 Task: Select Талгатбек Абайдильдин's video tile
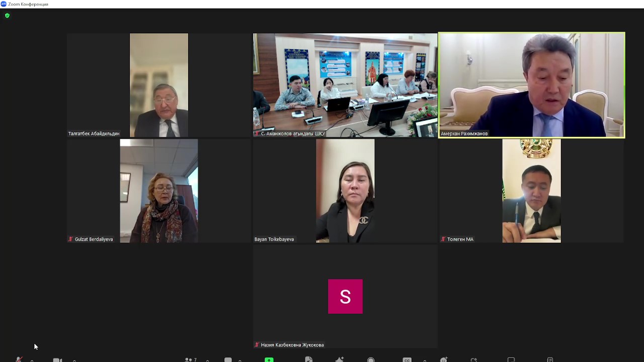point(159,84)
